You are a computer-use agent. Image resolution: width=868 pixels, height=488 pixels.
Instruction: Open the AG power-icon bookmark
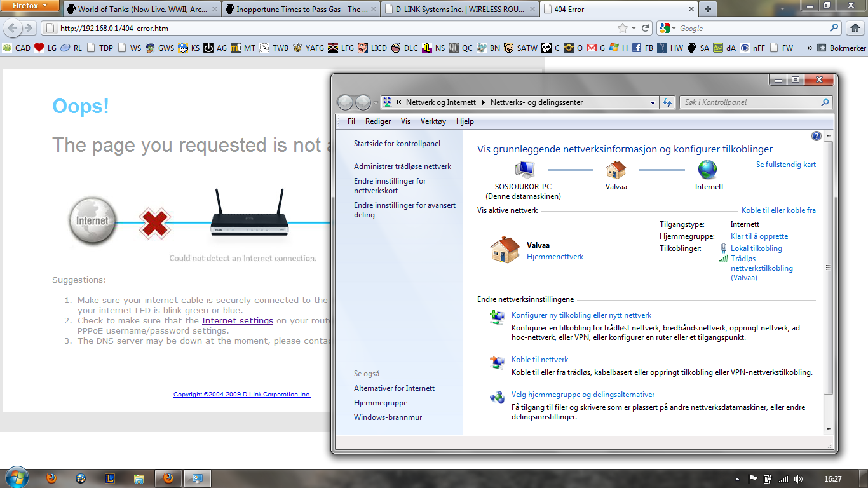215,48
